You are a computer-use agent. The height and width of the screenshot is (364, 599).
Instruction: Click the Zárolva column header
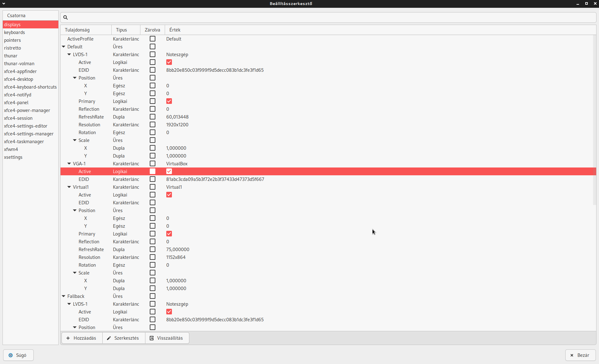click(153, 30)
